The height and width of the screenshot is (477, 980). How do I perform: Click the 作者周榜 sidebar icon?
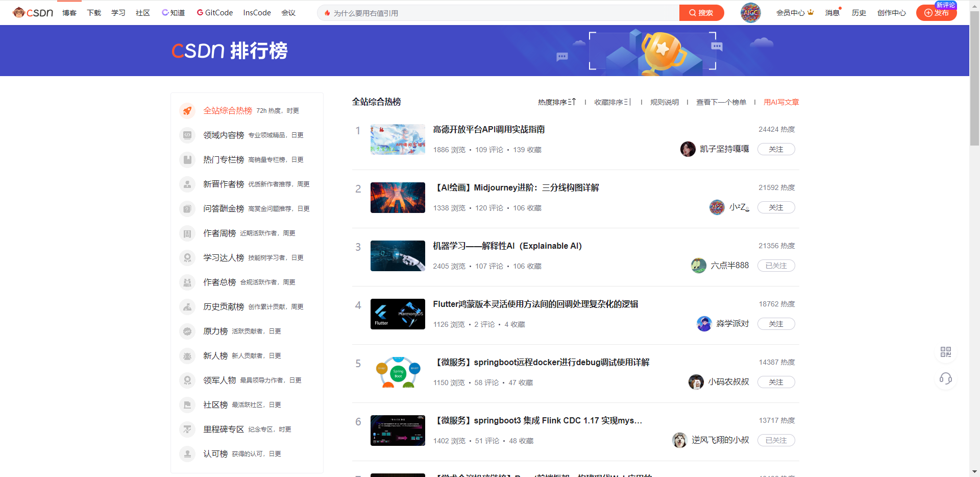[187, 233]
